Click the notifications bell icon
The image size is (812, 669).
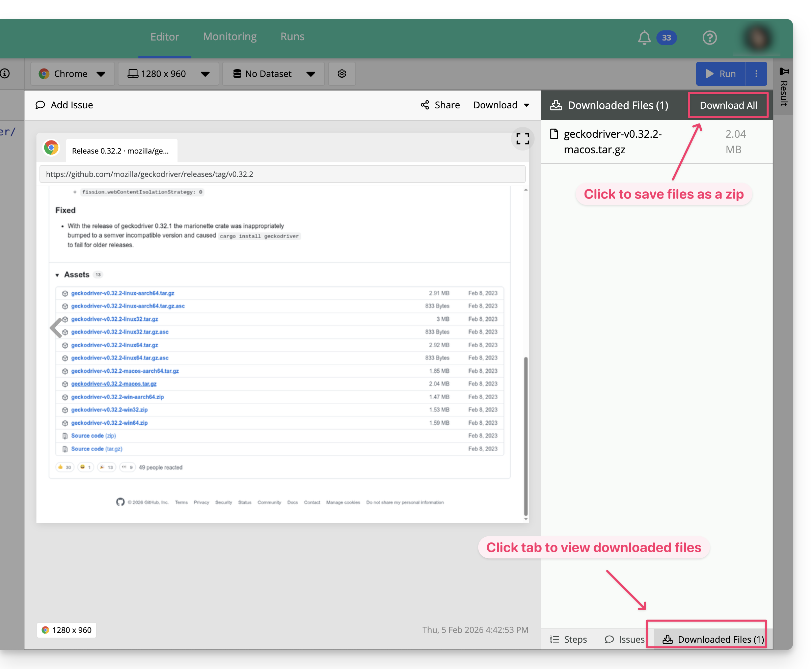pos(644,38)
